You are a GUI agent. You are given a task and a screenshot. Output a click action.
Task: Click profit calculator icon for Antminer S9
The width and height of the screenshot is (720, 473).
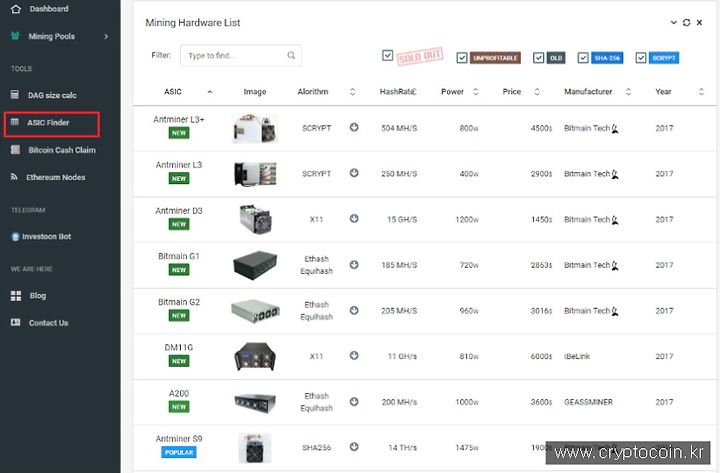click(354, 447)
